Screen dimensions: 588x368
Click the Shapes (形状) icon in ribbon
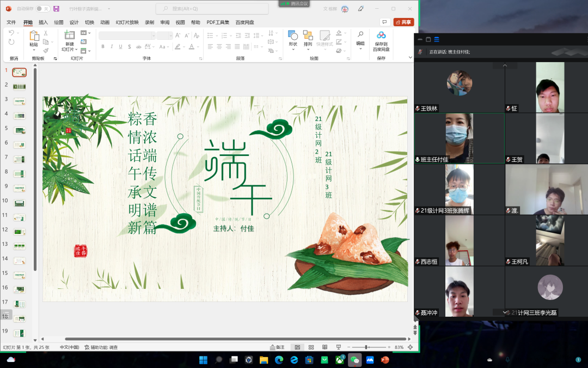293,38
